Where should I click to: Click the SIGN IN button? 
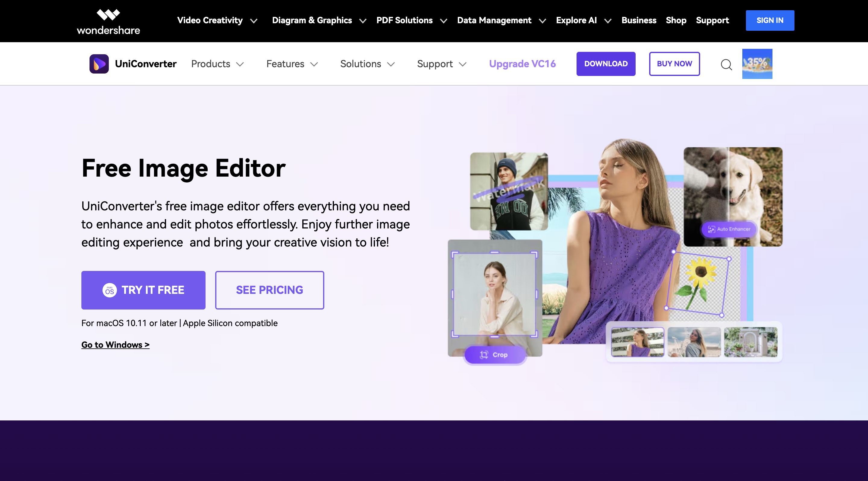pos(770,20)
